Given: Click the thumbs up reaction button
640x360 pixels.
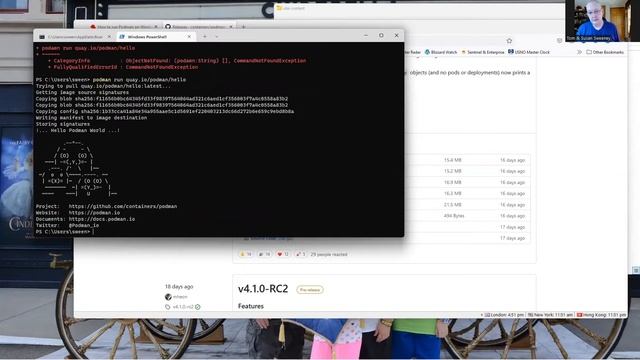Looking at the screenshot, I should [246, 254].
